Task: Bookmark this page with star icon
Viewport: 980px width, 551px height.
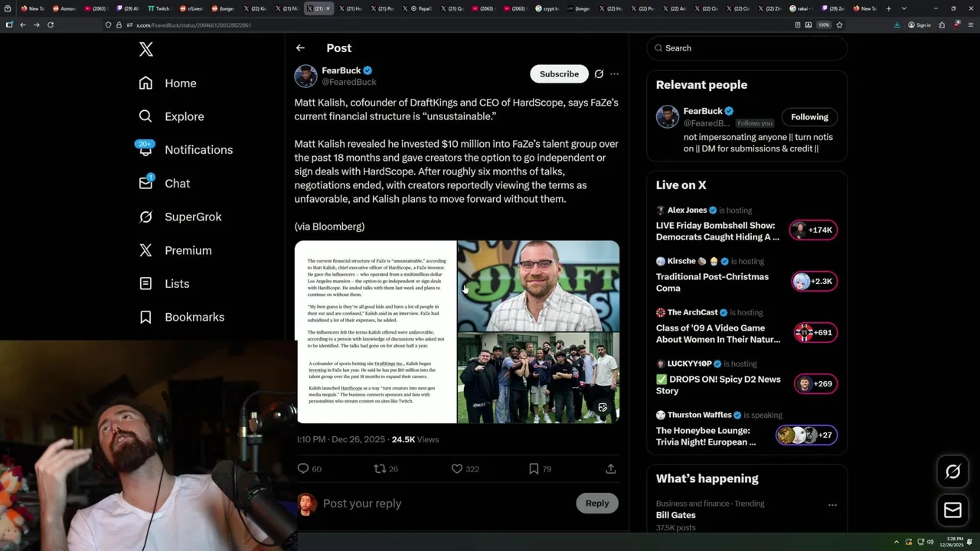Action: [839, 24]
